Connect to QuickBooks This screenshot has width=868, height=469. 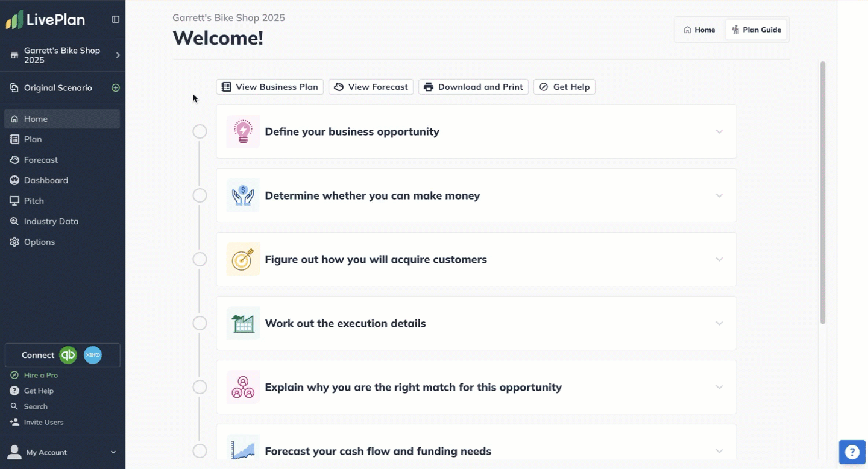68,355
